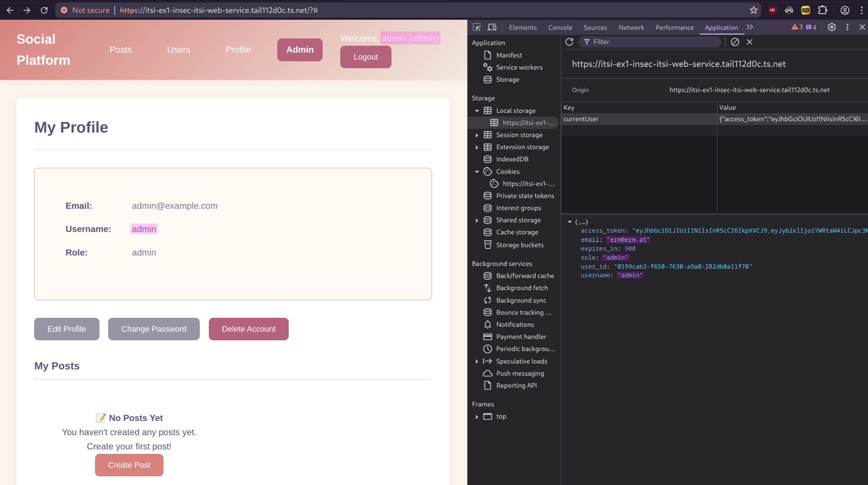Switch to the Network tab
Screen dimensions: 868x485
[x=631, y=27]
